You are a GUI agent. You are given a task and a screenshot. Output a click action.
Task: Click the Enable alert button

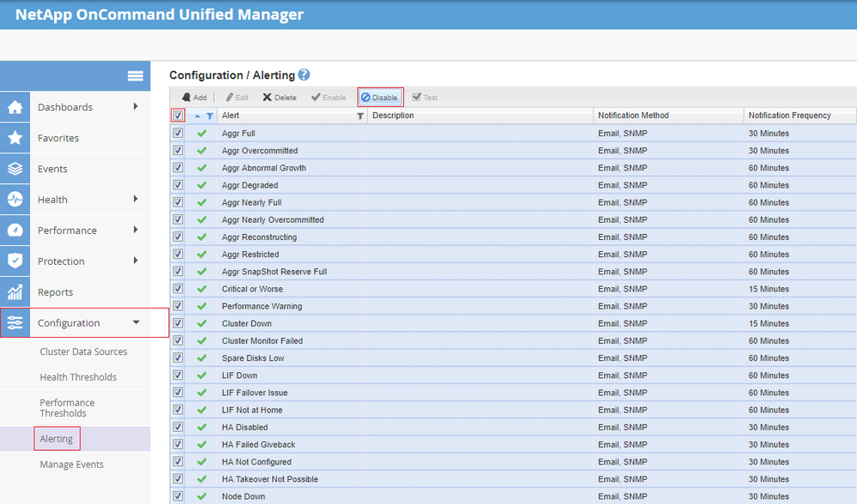point(329,97)
